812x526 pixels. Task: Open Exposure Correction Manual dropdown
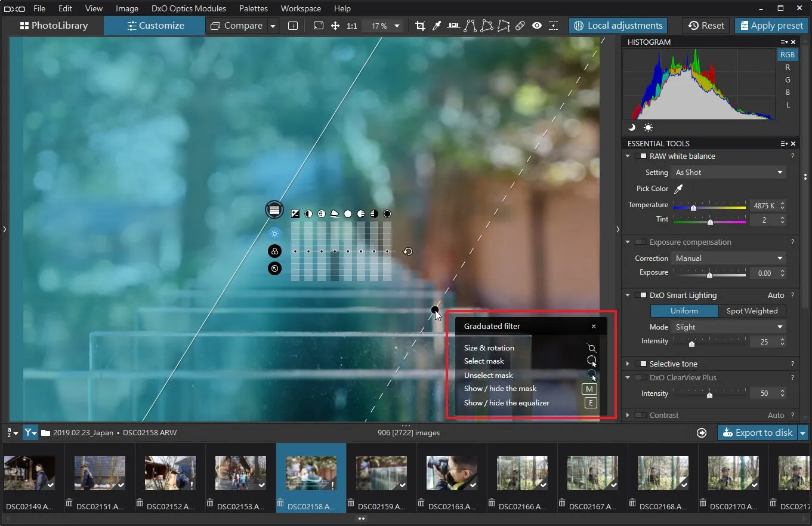point(729,259)
